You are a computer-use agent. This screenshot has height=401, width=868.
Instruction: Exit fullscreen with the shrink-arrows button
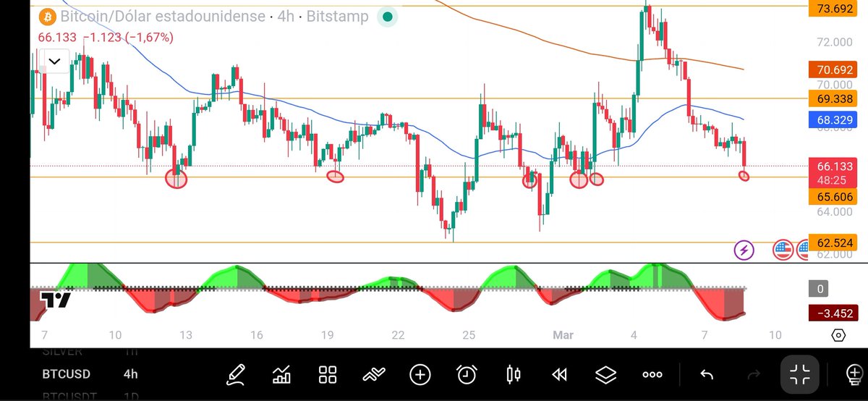pyautogui.click(x=800, y=374)
